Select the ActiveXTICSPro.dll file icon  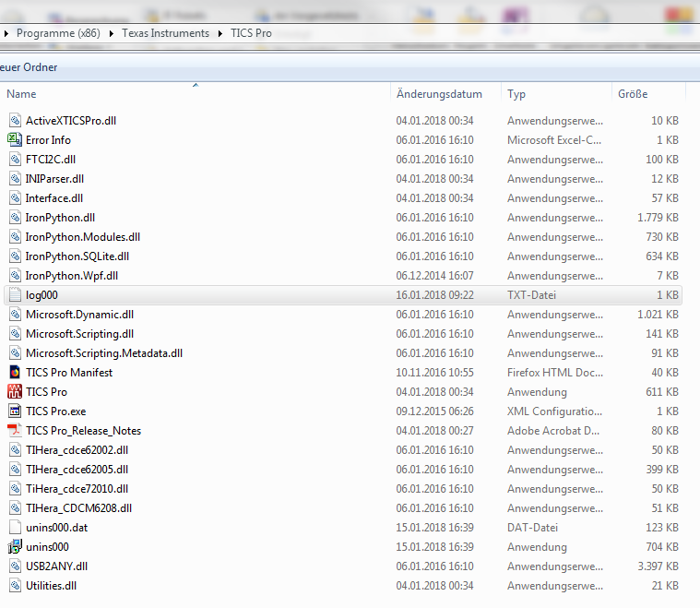(15, 121)
